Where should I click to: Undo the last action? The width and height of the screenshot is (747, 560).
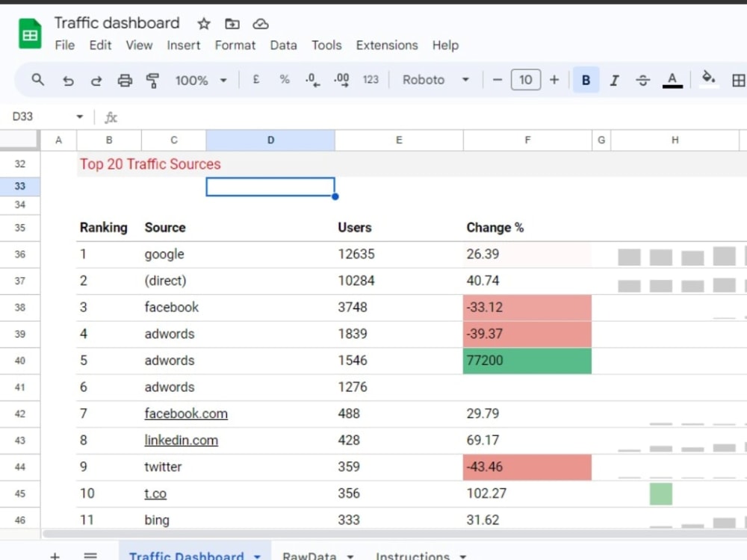[x=68, y=81]
